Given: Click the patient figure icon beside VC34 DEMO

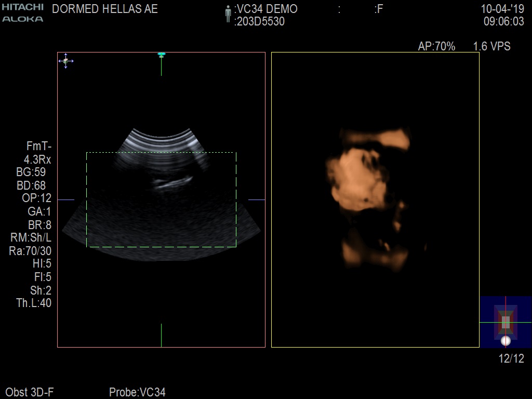Looking at the screenshot, I should 228,14.
